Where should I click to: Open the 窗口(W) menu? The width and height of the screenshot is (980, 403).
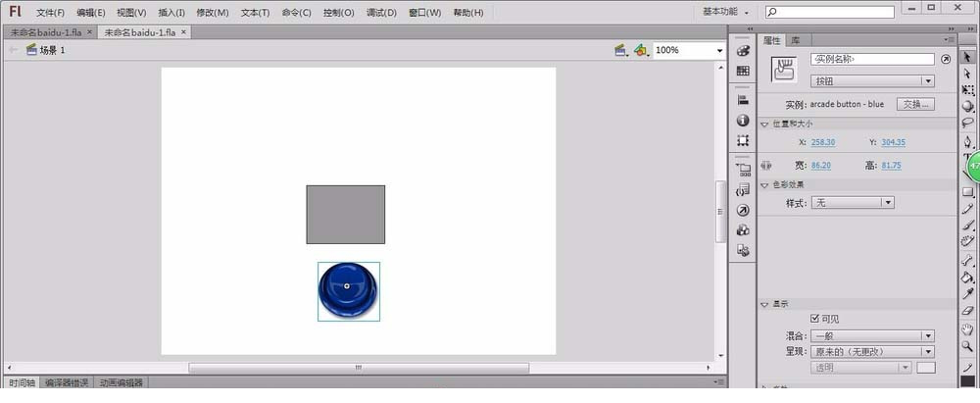click(x=425, y=13)
